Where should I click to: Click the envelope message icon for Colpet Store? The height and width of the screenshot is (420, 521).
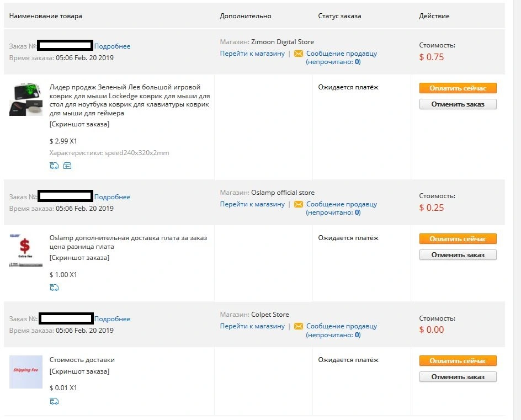(299, 326)
